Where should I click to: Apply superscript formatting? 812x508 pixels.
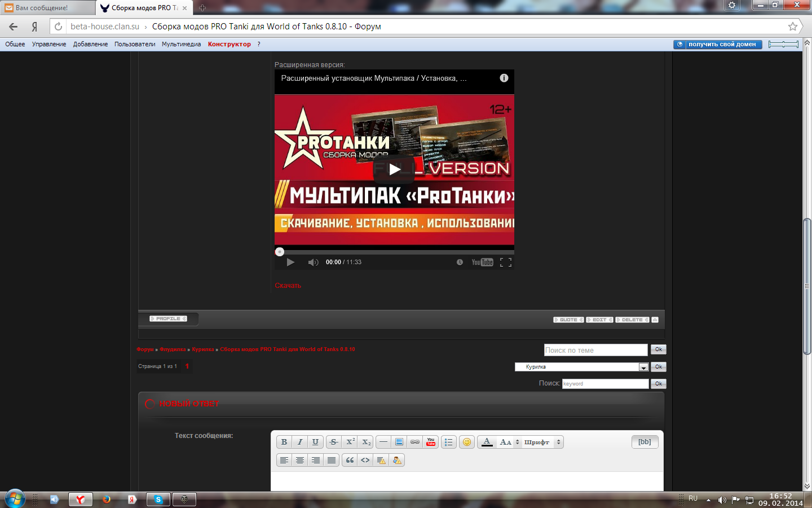pos(350,443)
